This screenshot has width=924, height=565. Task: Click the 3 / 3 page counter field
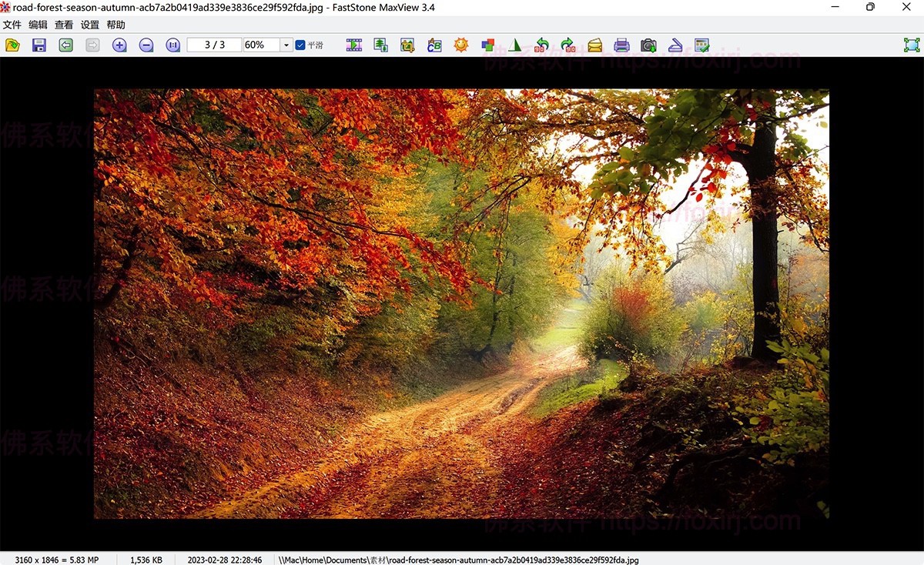(214, 45)
